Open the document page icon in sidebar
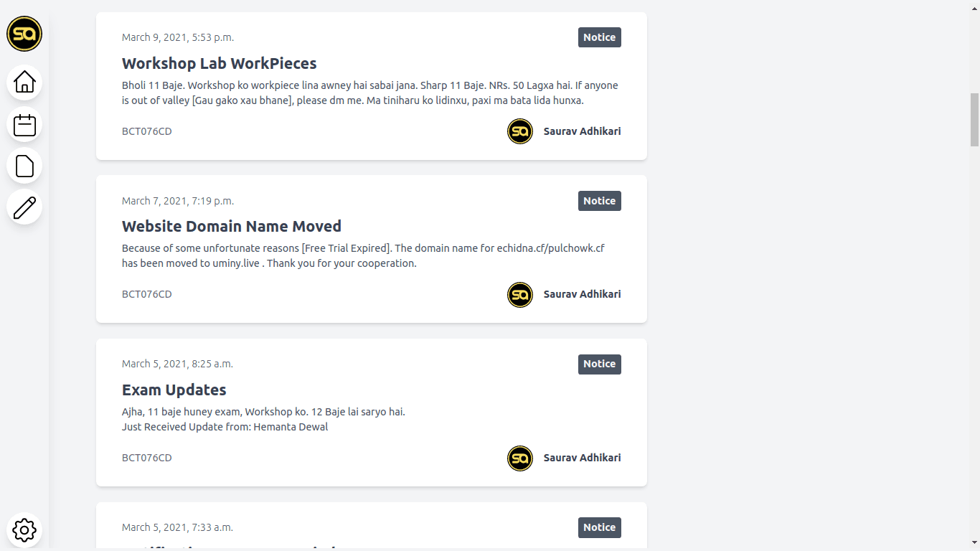Screen dimensions: 980x551 [x=24, y=166]
